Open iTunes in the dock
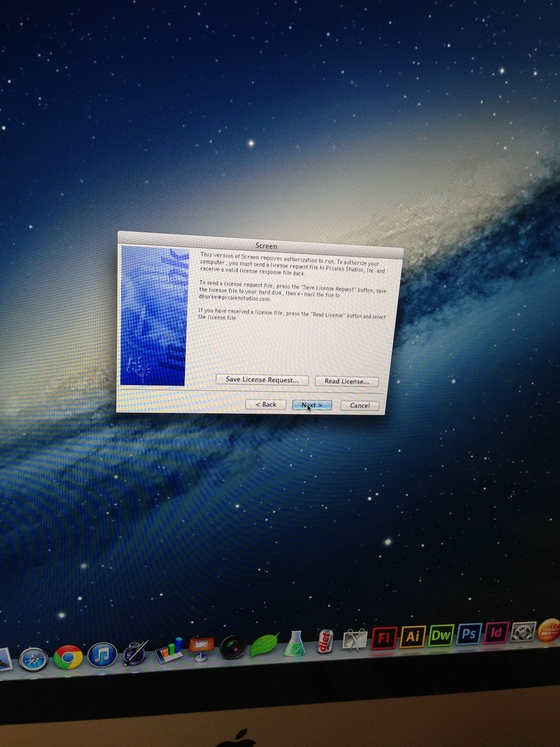The width and height of the screenshot is (560, 747). click(102, 655)
